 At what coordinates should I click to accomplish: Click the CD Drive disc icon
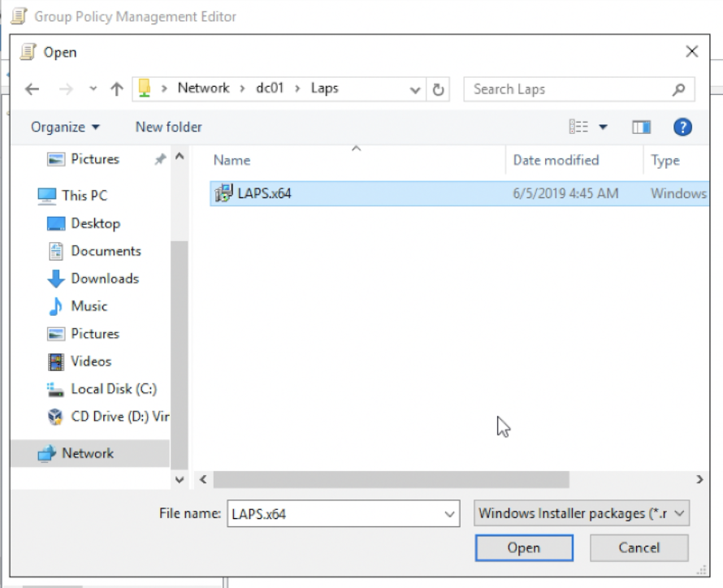(55, 417)
